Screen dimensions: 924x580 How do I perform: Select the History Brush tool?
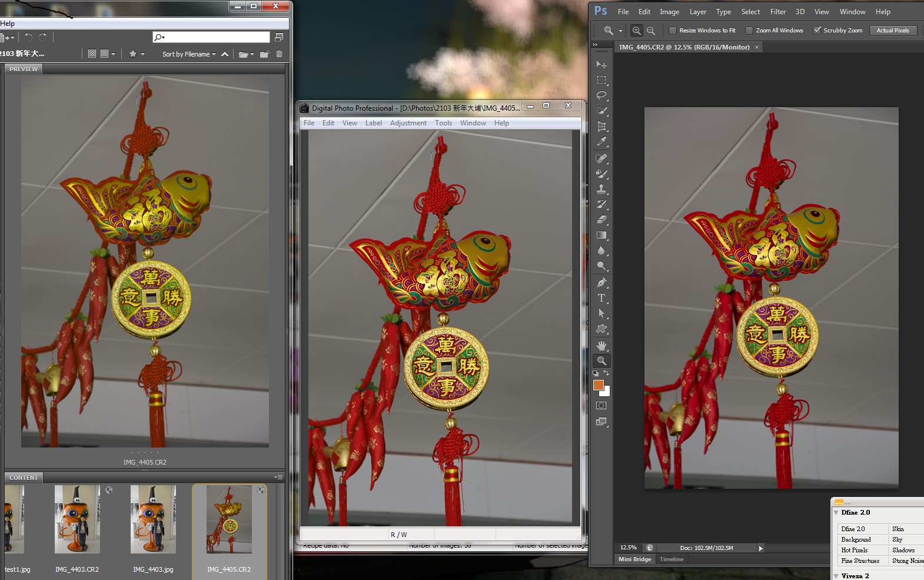(x=601, y=204)
